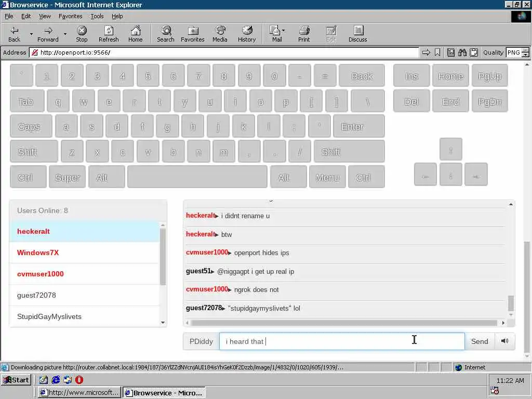The height and width of the screenshot is (399, 532).
Task: Select user Windows7X in users list
Action: (85, 253)
